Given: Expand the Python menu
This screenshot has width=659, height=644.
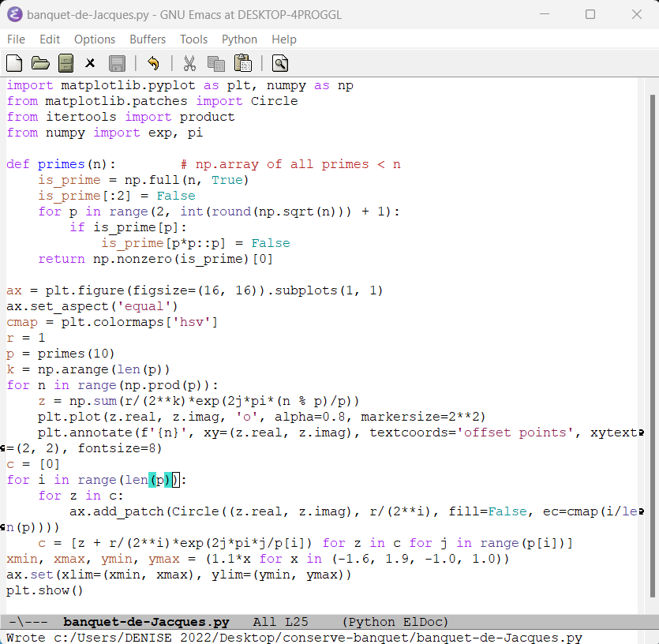Looking at the screenshot, I should click(x=239, y=39).
